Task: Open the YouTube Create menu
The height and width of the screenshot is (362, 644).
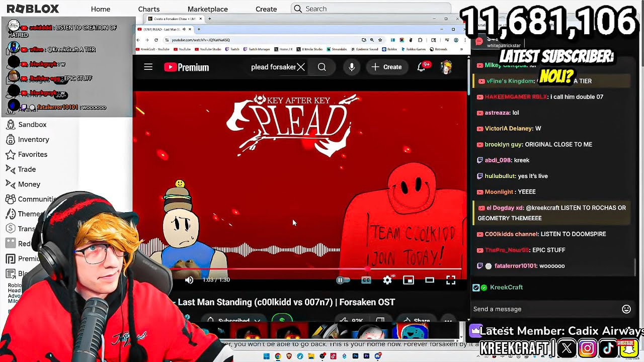Action: point(386,67)
